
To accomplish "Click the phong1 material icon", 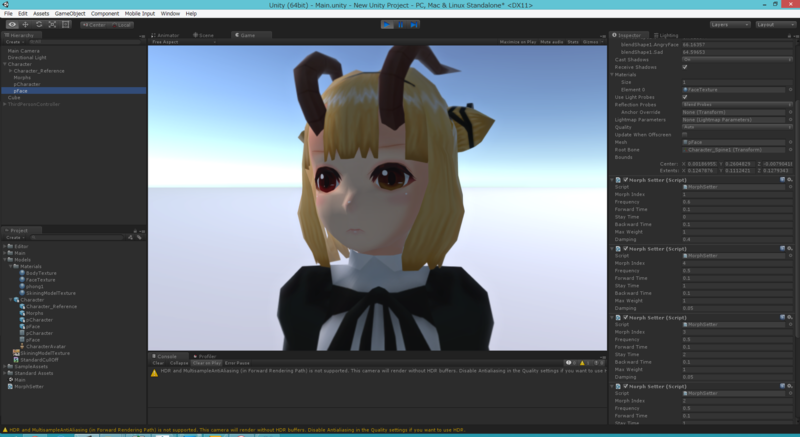I will pyautogui.click(x=22, y=287).
